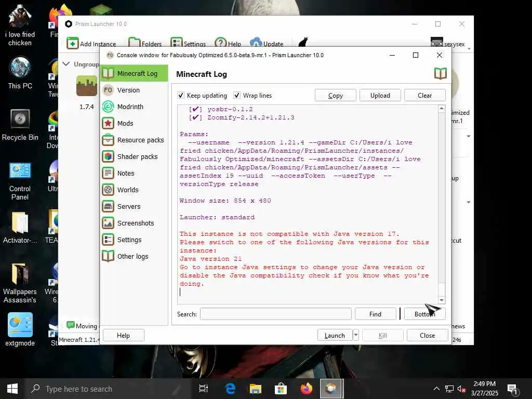Click Folders in Prism Launcher toolbar
This screenshot has width=532, height=399.
click(x=145, y=44)
